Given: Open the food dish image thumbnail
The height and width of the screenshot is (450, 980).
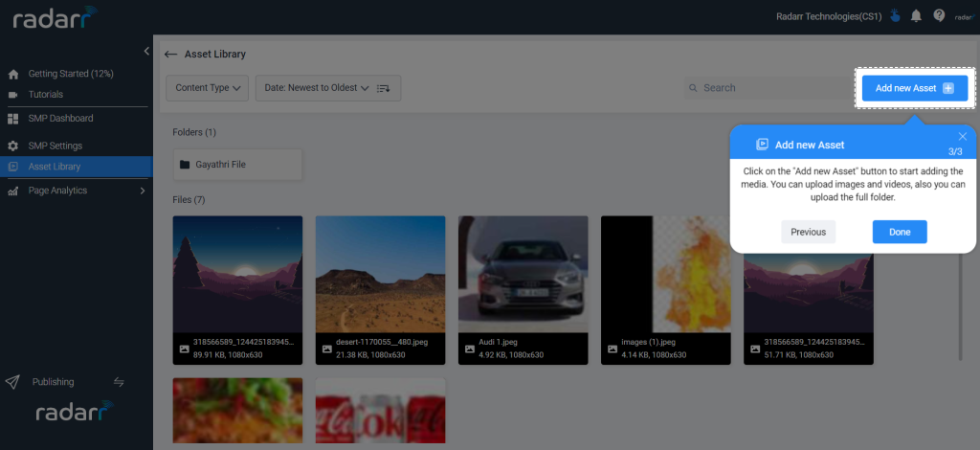Looking at the screenshot, I should point(237,411).
